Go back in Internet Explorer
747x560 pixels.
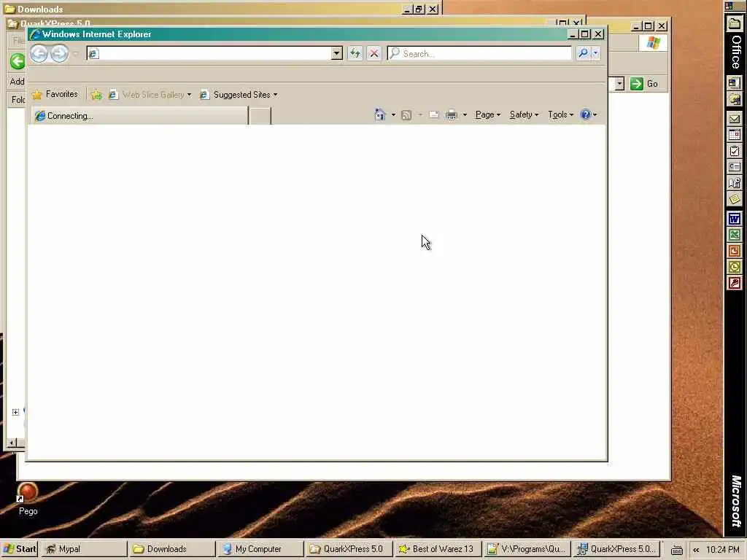point(39,53)
